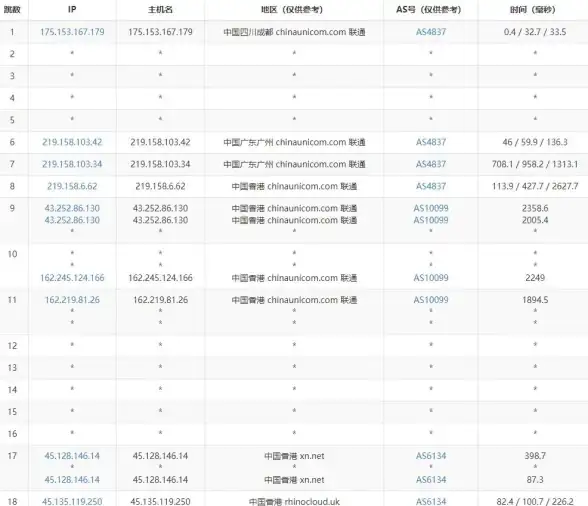This screenshot has width=588, height=506.
Task: Click 中国香港 rhinocloud.uk region text
Action: coord(294,501)
